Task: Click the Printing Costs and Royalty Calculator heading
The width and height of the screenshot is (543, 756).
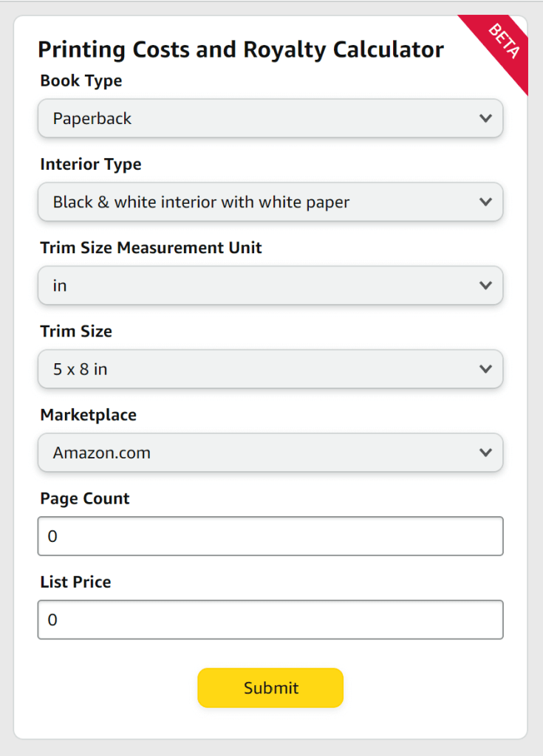Action: 241,49
